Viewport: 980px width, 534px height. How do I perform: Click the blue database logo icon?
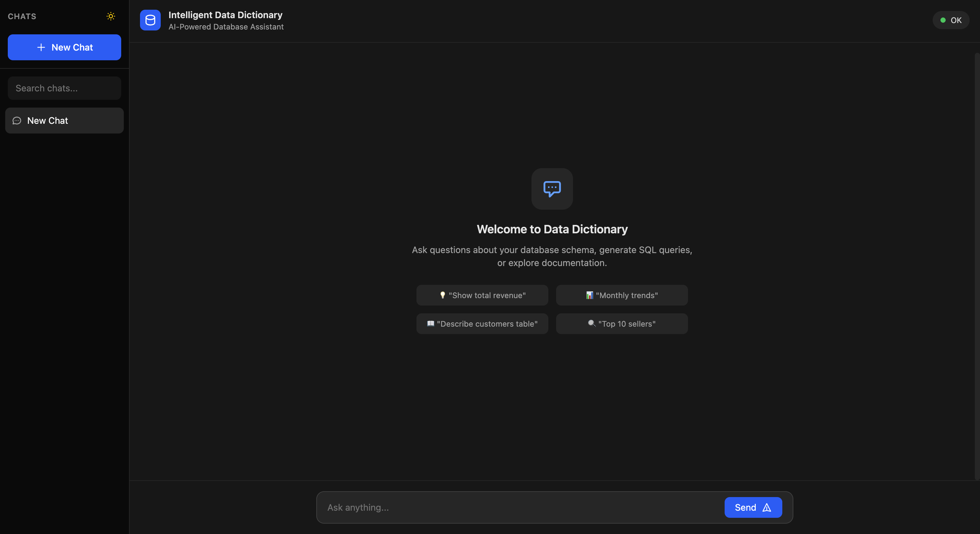(150, 20)
